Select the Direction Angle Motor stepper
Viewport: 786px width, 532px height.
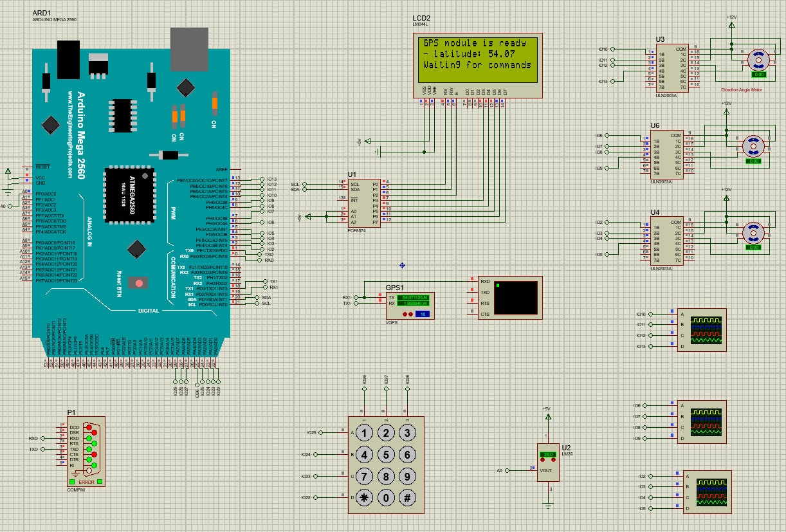click(x=758, y=60)
